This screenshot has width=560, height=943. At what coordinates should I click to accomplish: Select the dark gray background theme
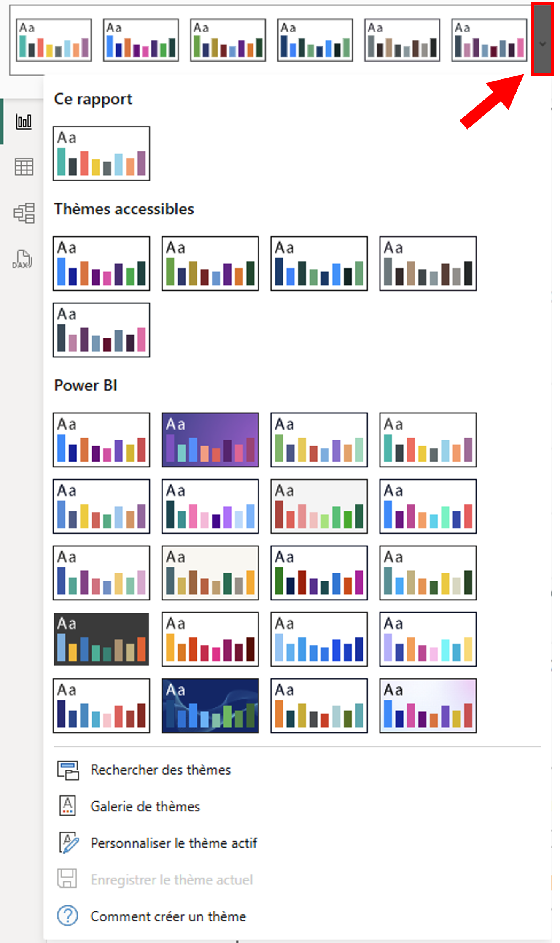[101, 639]
